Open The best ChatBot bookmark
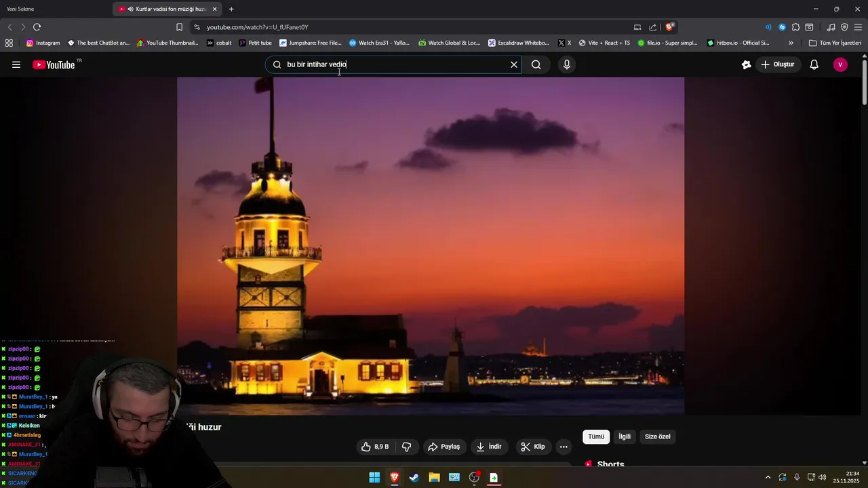The width and height of the screenshot is (868, 488). click(x=98, y=43)
